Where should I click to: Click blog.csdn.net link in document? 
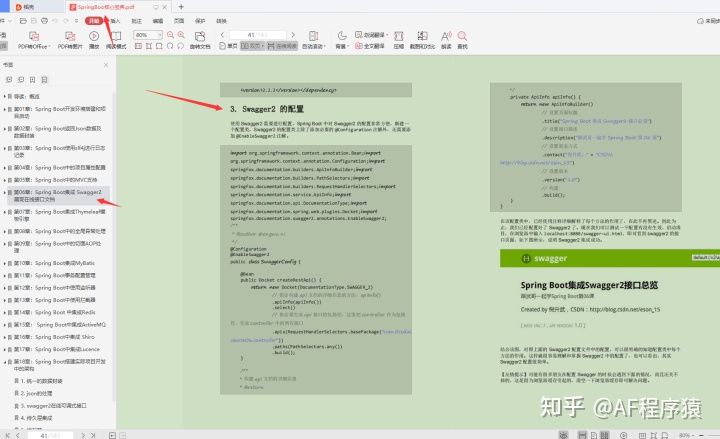624,310
